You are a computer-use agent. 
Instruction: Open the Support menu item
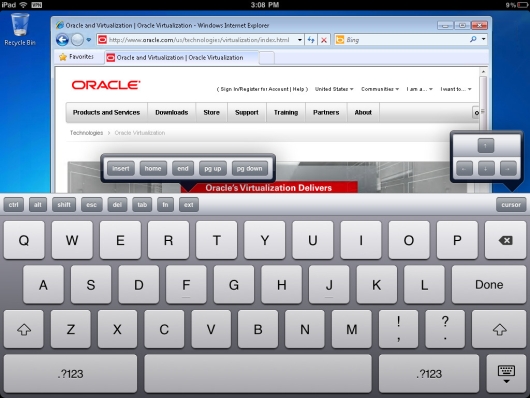247,112
